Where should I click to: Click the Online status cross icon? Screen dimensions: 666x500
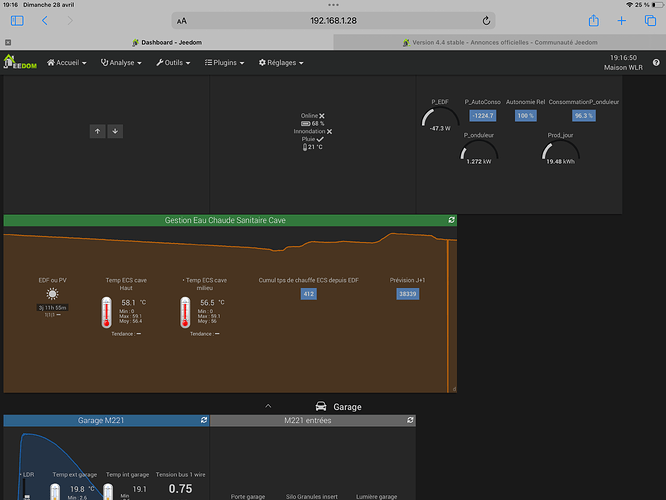point(322,116)
